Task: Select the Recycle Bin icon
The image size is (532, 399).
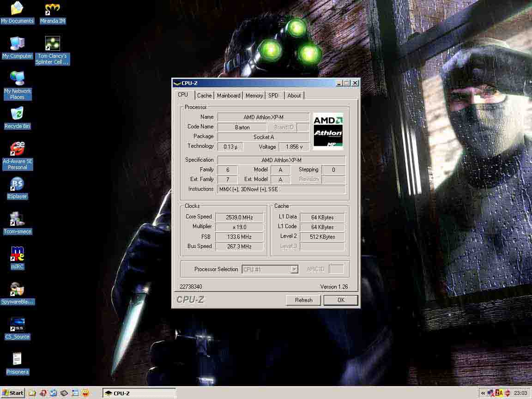Action: tap(17, 114)
